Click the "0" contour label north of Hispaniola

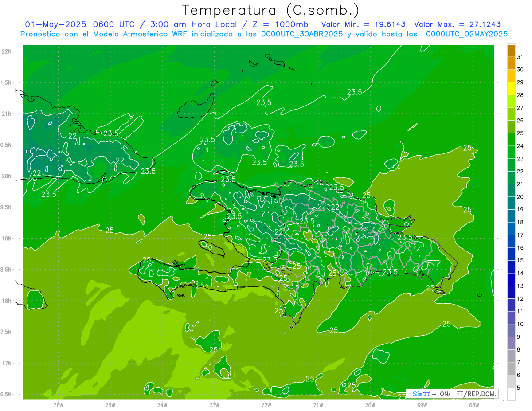coord(379,109)
